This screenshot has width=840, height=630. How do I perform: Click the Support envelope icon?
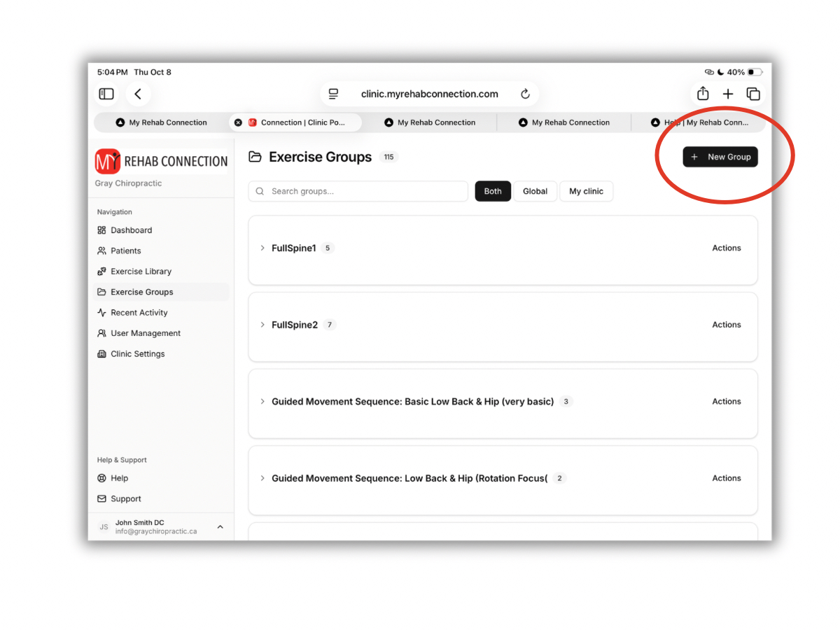click(101, 499)
